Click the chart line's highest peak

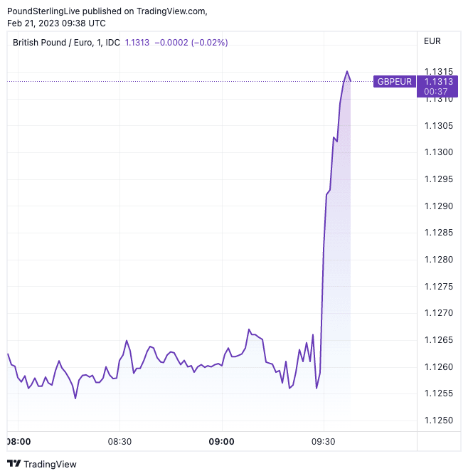pos(347,71)
